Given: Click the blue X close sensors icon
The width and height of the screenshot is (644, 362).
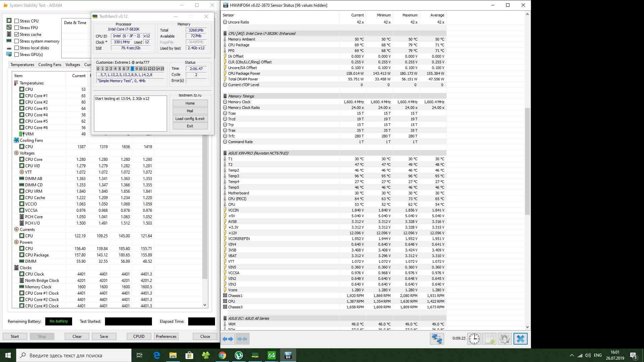Looking at the screenshot, I should tap(520, 339).
